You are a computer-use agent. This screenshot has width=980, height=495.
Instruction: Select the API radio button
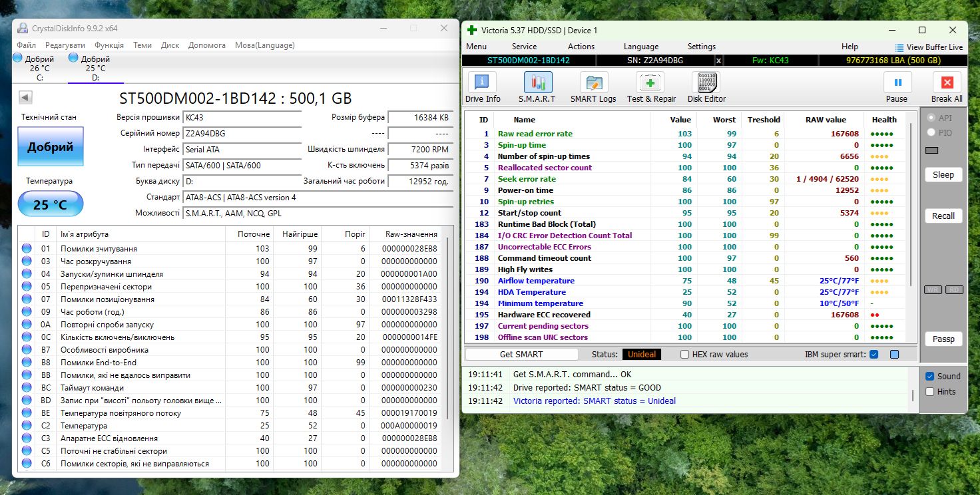[x=931, y=118]
